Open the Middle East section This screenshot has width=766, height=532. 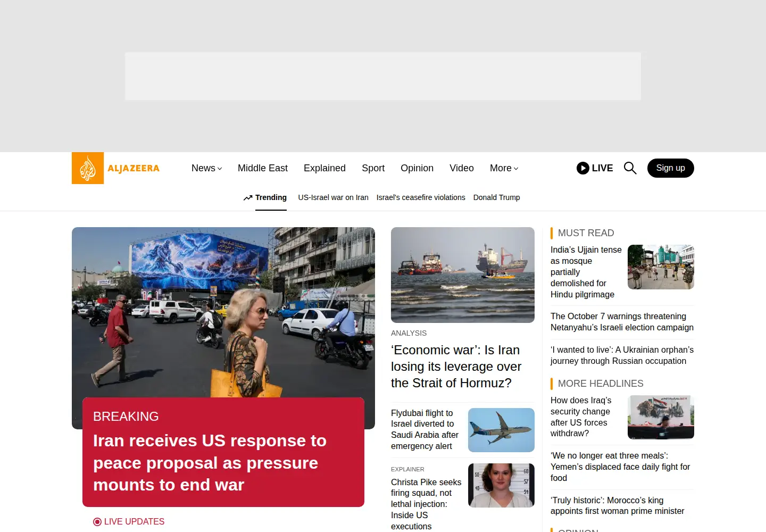point(263,168)
